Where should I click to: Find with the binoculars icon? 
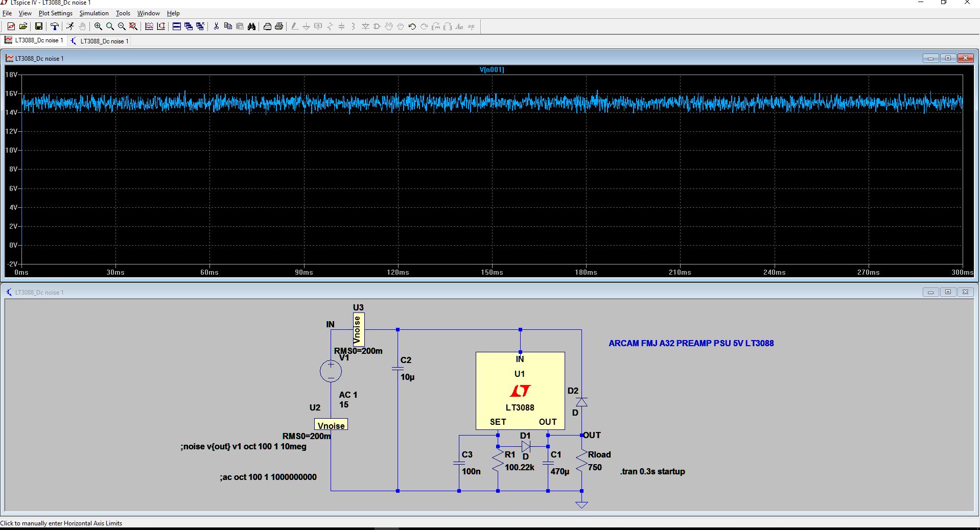pos(251,27)
